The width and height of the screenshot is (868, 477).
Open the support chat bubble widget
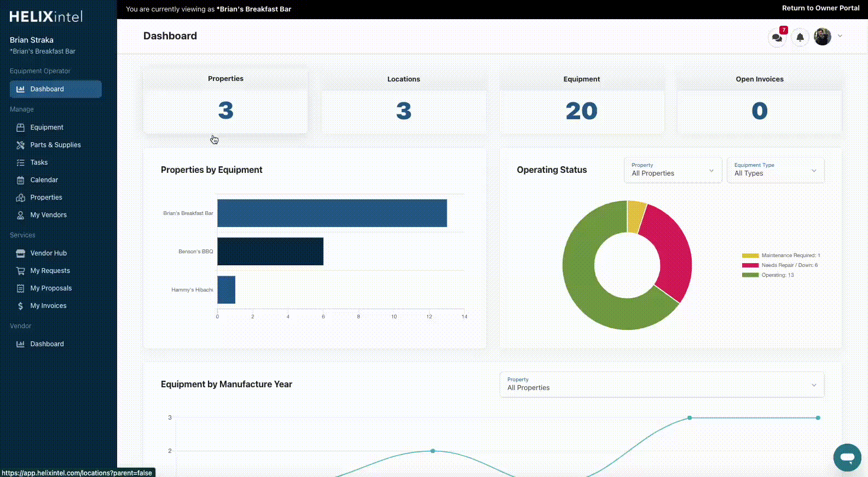[847, 457]
